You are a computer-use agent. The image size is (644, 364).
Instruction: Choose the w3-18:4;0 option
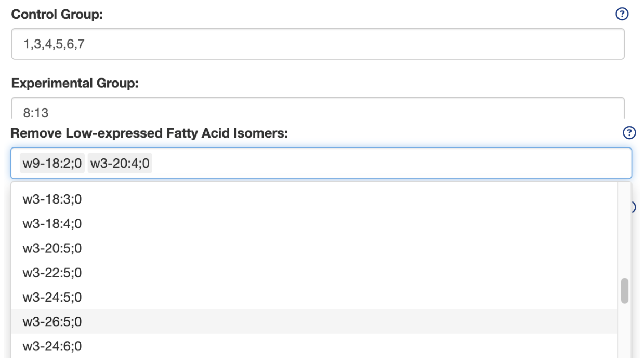[52, 224]
